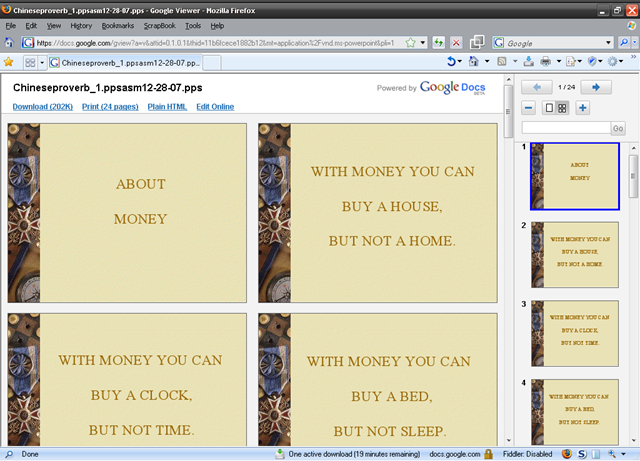Click the large ABOUT MONEY slide
This screenshot has width=640, height=461.
pos(127,213)
